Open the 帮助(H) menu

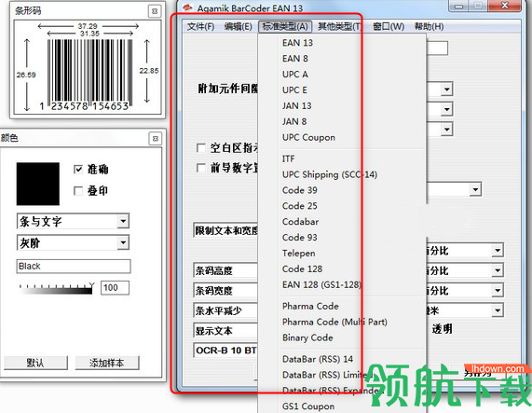tap(429, 26)
